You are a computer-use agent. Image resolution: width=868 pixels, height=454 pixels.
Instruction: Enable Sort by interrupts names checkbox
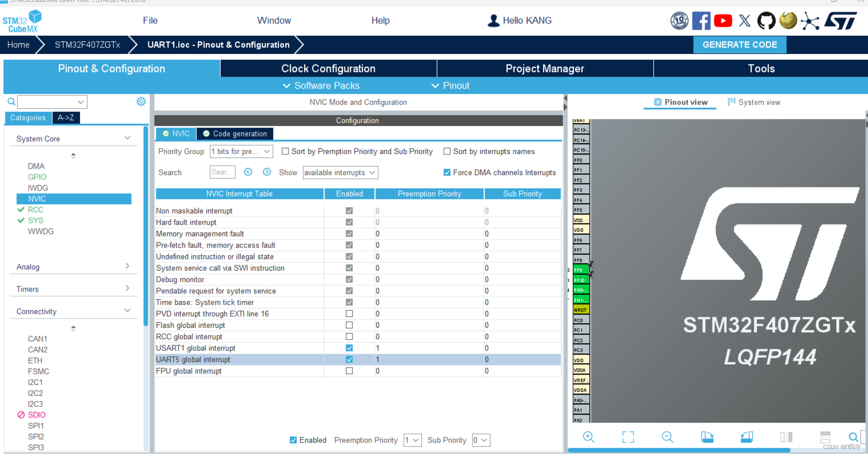pos(447,151)
